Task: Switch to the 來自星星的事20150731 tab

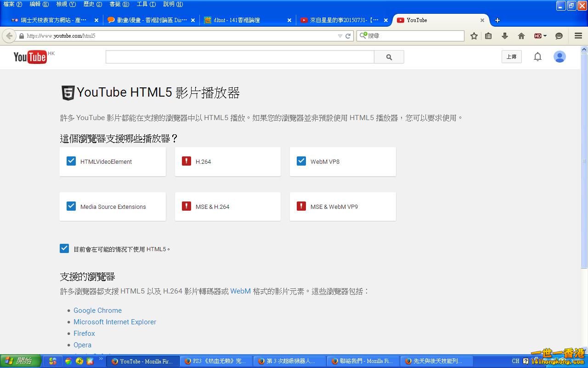Action: pos(344,20)
